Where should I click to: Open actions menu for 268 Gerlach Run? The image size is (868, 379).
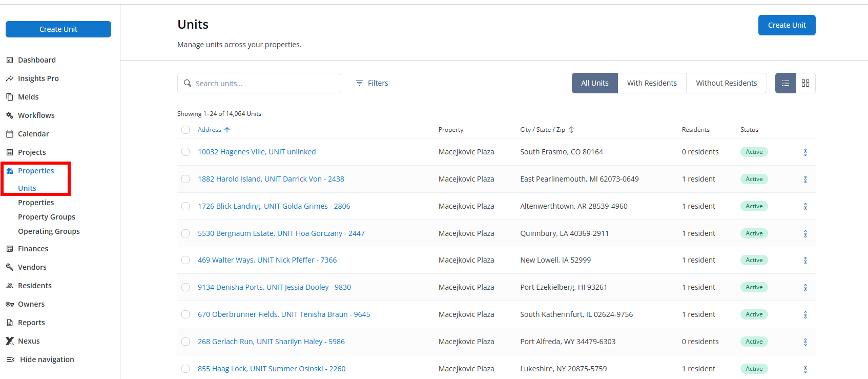(x=805, y=342)
